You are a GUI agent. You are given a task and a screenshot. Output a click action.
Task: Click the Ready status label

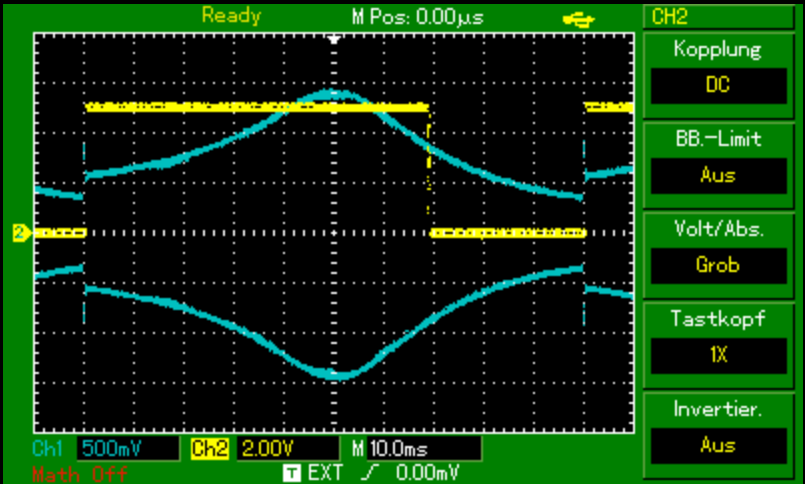tap(231, 16)
